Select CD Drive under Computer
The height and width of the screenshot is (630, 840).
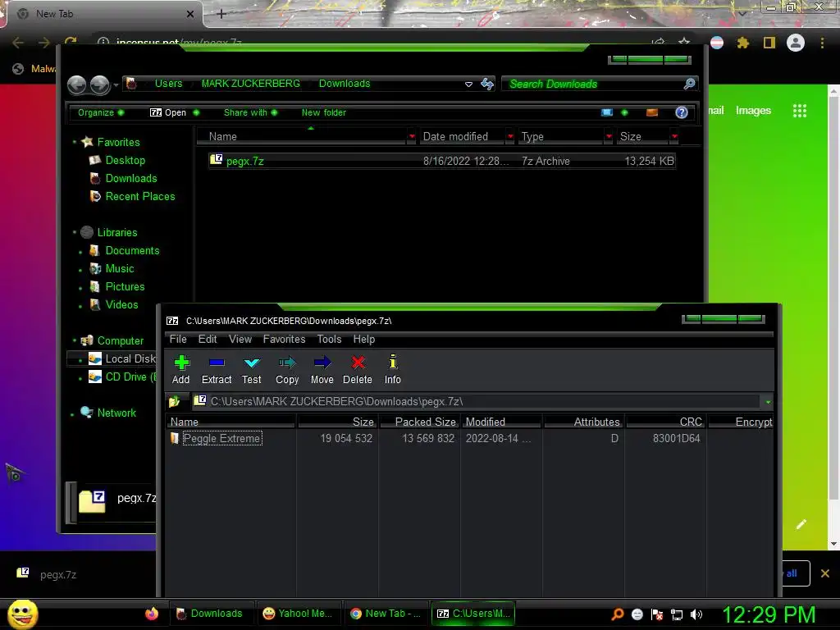point(122,377)
